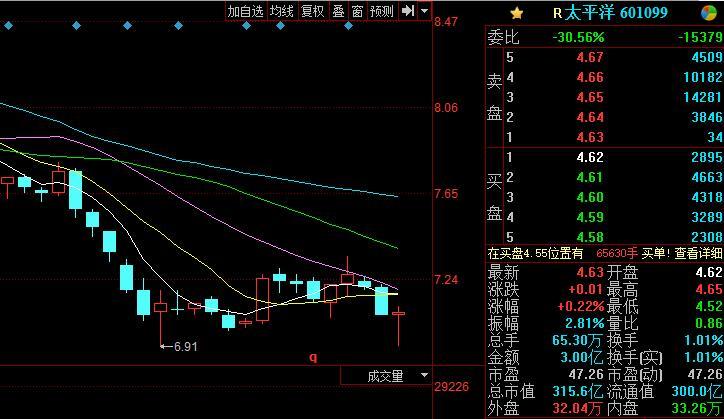Click the 7.65 price axis label
This screenshot has width=724, height=419.
click(446, 194)
